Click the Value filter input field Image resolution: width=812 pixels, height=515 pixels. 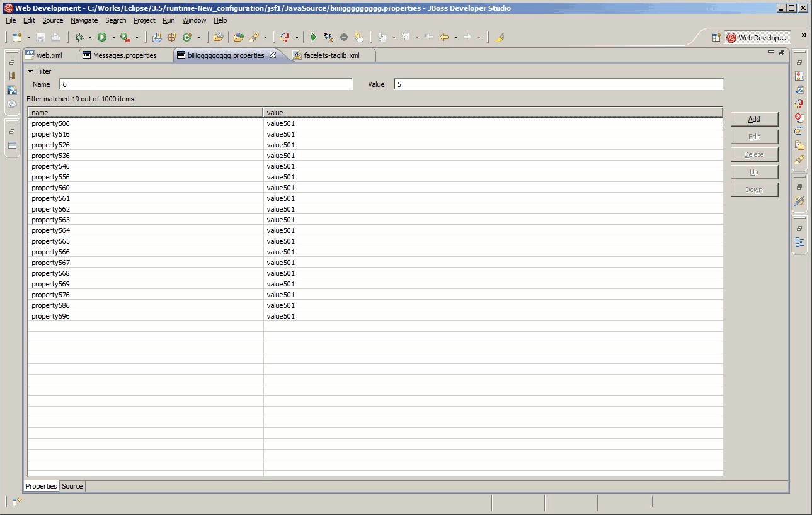pyautogui.click(x=558, y=84)
